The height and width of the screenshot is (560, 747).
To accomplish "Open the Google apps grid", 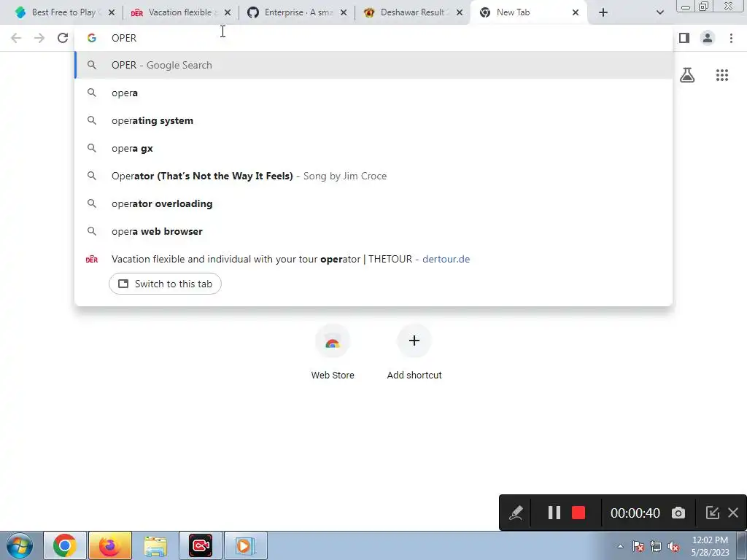I will click(722, 75).
